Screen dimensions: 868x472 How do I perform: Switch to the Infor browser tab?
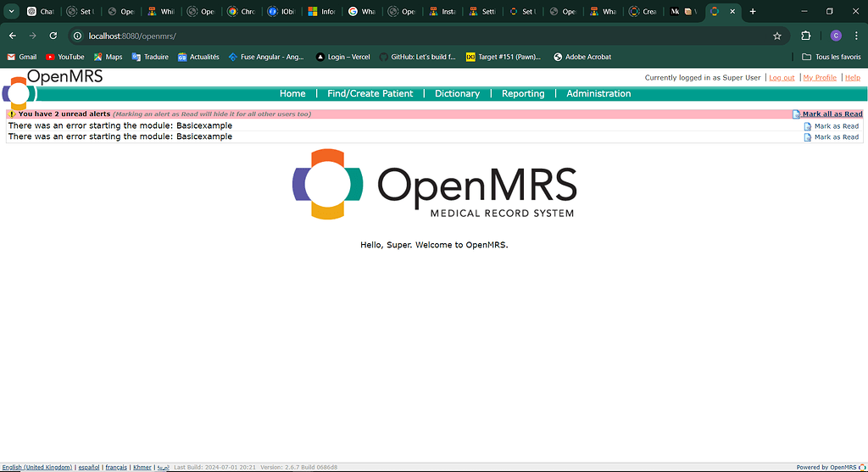point(321,11)
